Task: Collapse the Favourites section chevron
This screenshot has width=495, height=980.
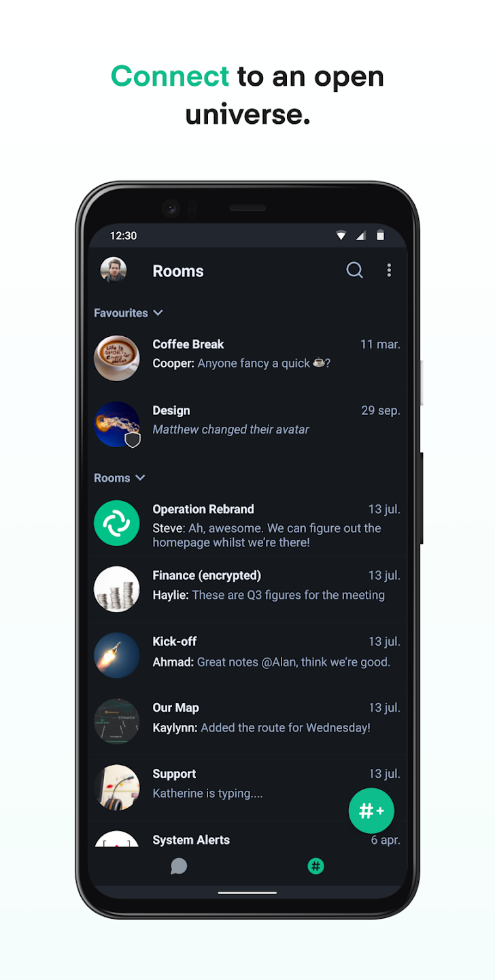Action: click(158, 313)
